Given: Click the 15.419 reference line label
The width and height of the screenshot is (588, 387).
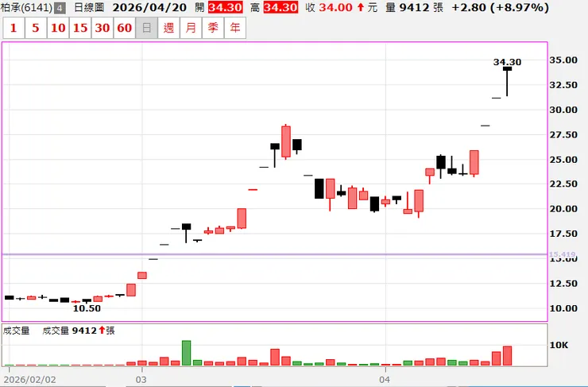Looking at the screenshot, I should [x=562, y=254].
